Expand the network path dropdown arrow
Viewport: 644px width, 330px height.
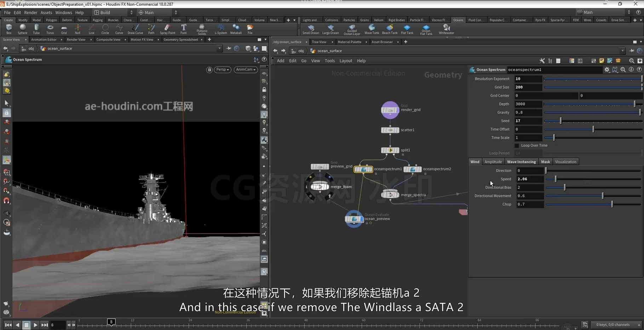tap(622, 51)
